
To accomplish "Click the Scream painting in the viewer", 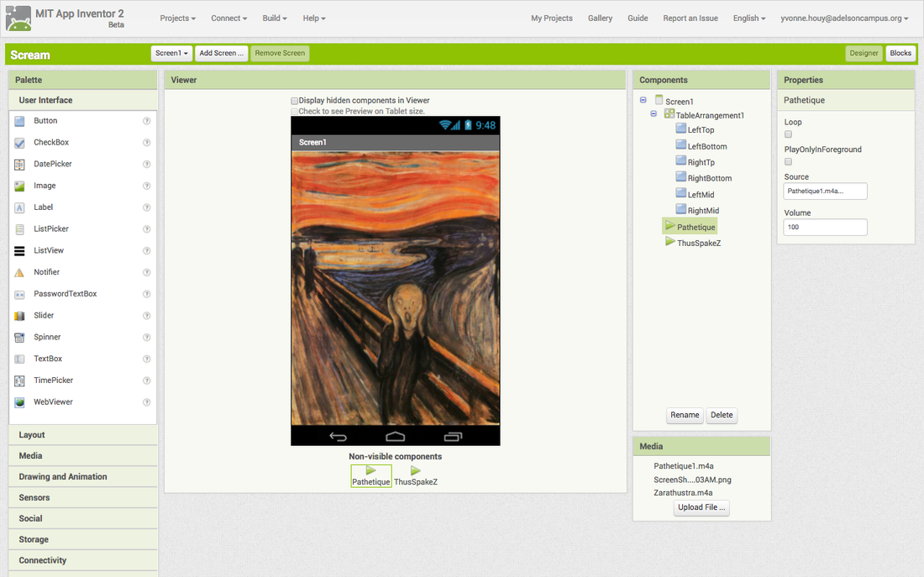I will click(396, 287).
